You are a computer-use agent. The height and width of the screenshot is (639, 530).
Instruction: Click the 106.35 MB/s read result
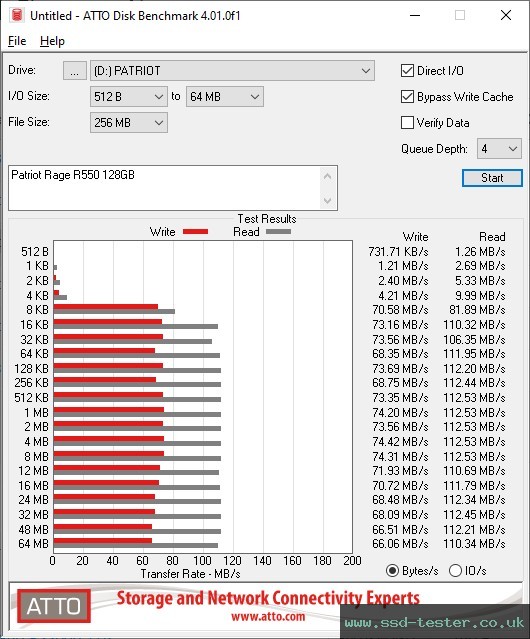(474, 339)
